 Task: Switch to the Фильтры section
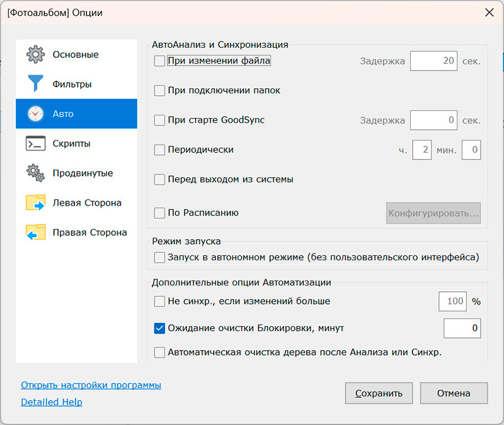tap(72, 84)
